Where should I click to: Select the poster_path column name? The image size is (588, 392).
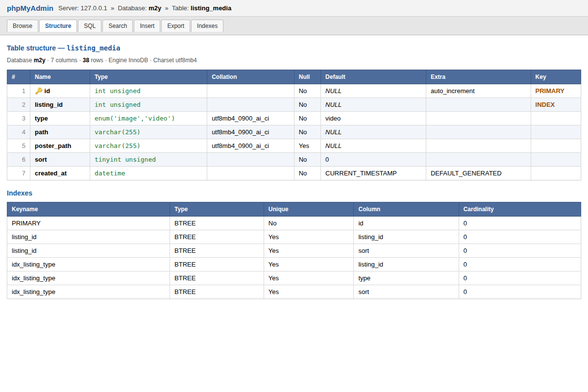pos(53,146)
